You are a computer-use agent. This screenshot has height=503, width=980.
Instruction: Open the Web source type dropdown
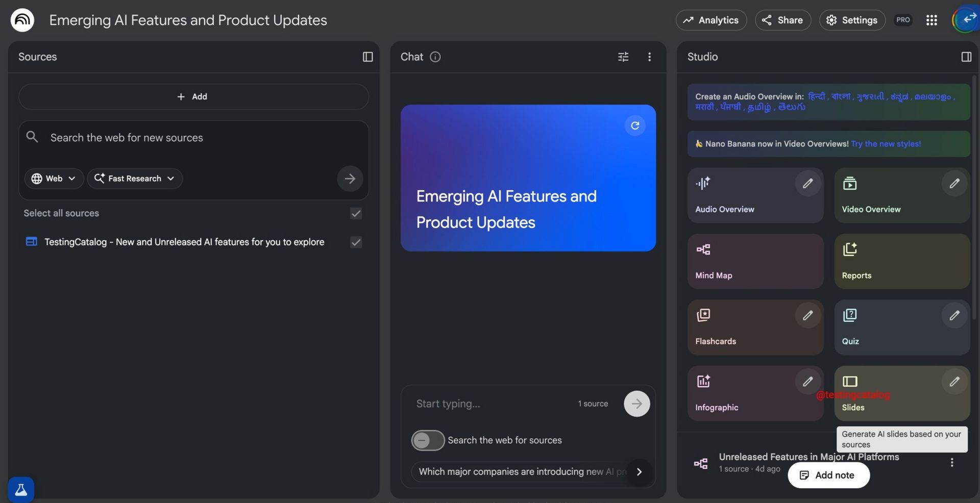coord(54,179)
